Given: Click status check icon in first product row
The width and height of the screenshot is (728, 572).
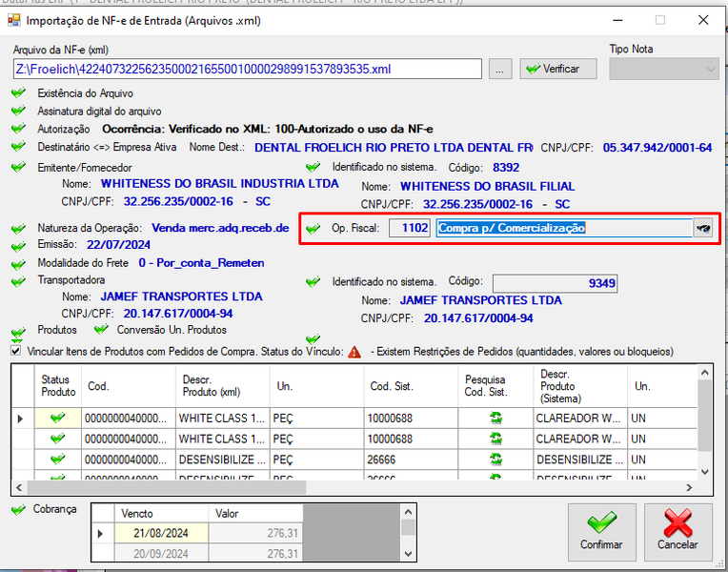Looking at the screenshot, I should coord(57,418).
